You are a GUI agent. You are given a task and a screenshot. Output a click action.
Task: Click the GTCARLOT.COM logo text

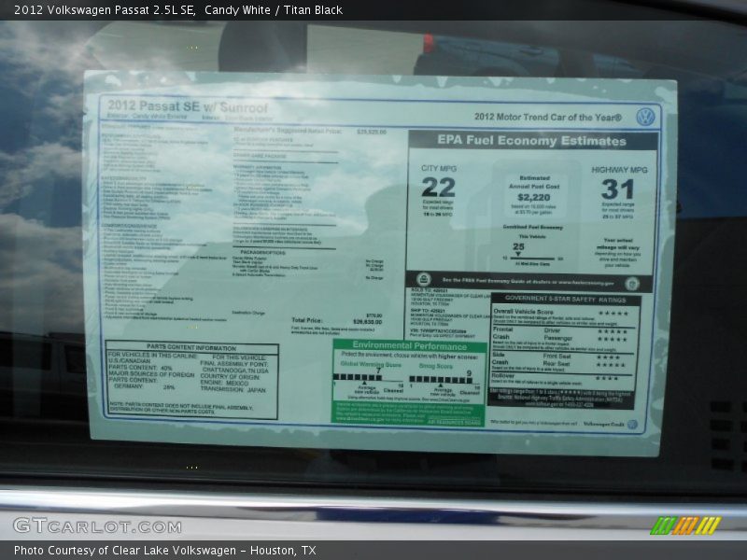click(x=97, y=526)
